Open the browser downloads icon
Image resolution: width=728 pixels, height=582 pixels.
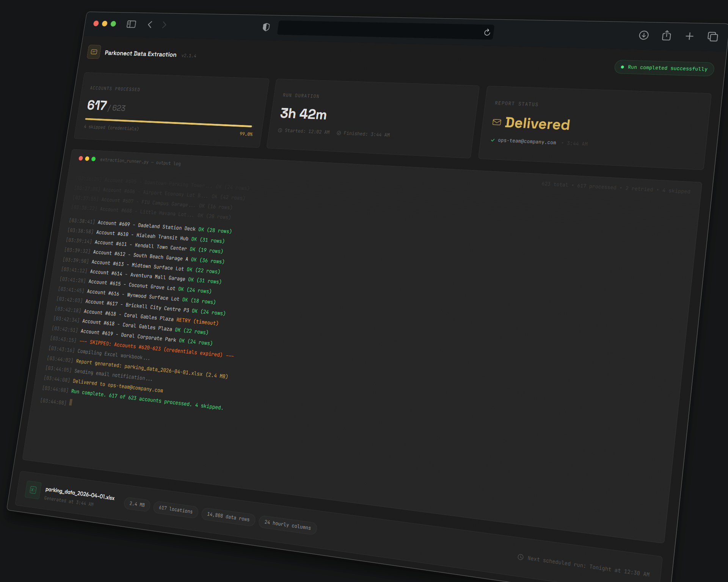click(x=643, y=35)
